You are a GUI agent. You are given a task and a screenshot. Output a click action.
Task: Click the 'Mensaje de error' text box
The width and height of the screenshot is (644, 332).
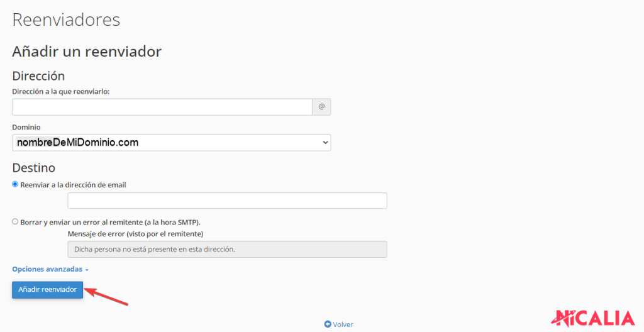coord(227,249)
